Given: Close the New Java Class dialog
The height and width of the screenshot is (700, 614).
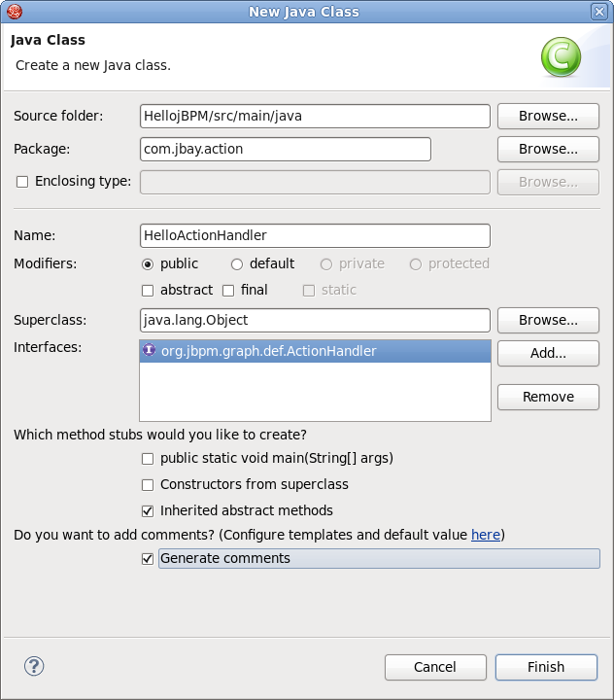Looking at the screenshot, I should (599, 12).
